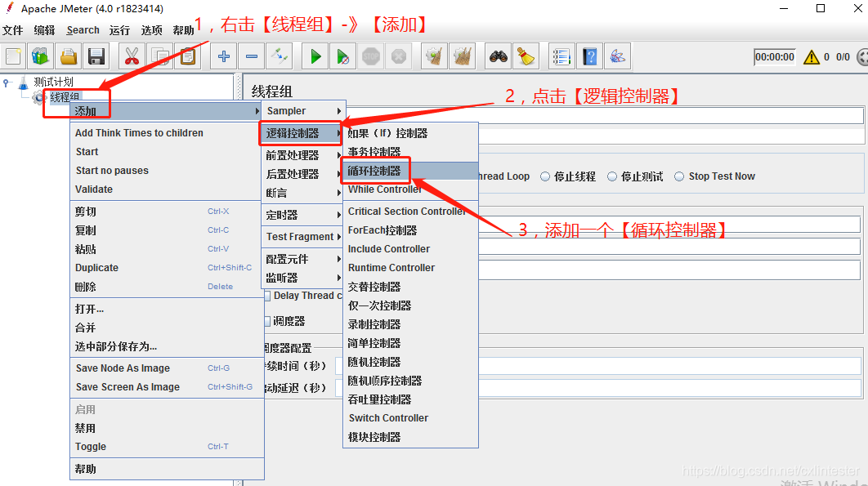Click the Thread Group gear icon in tree
The image size is (868, 486).
tap(38, 98)
